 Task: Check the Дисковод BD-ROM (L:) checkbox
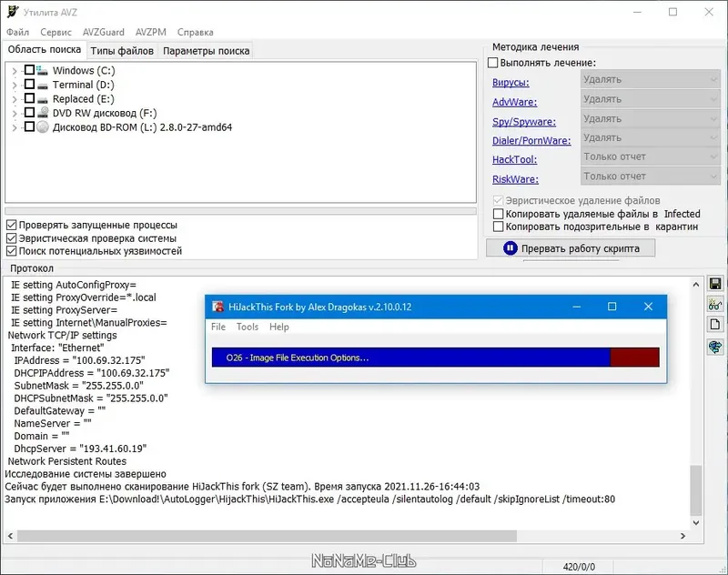click(29, 126)
